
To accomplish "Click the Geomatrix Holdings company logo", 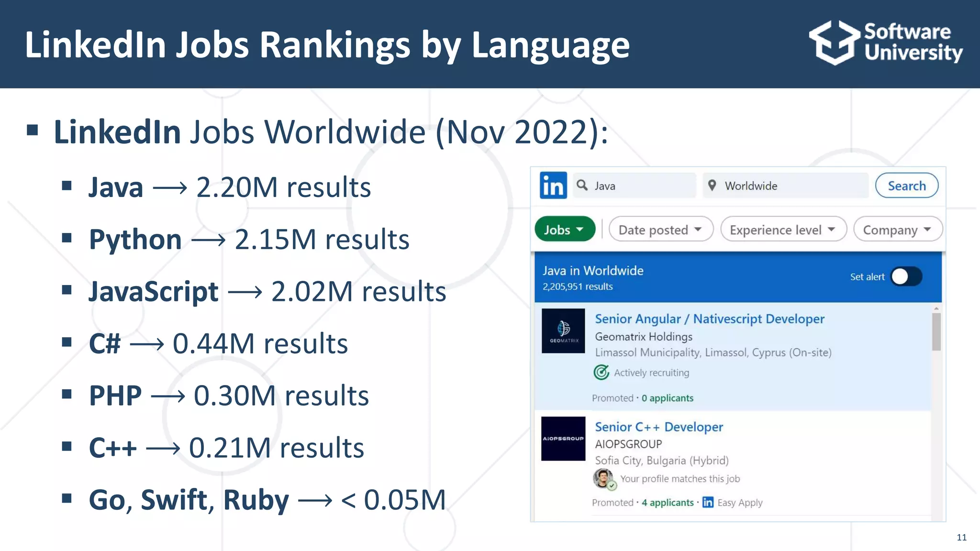I will pos(563,331).
